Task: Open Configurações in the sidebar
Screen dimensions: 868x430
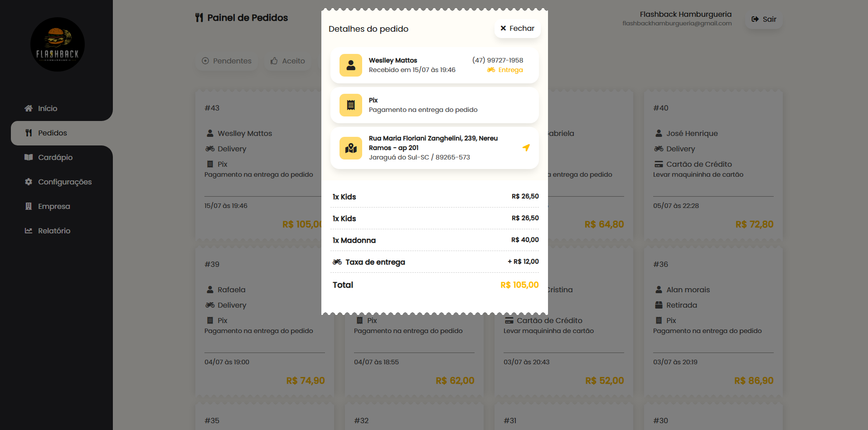Action: point(64,182)
